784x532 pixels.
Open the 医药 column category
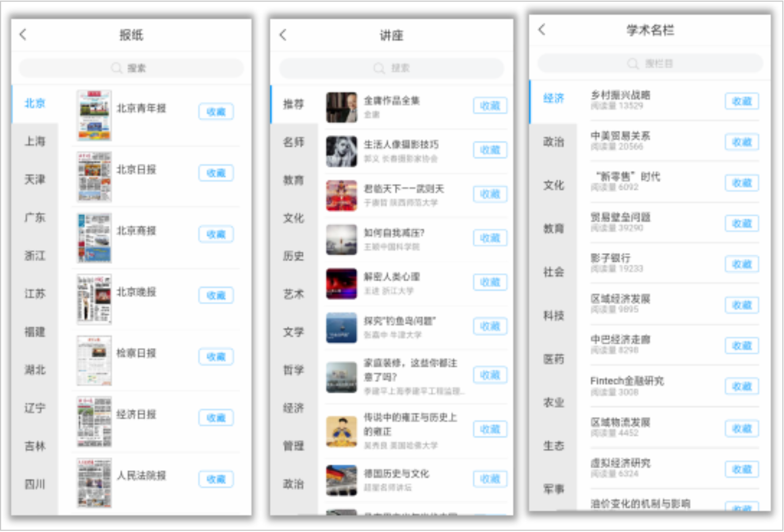coord(553,359)
